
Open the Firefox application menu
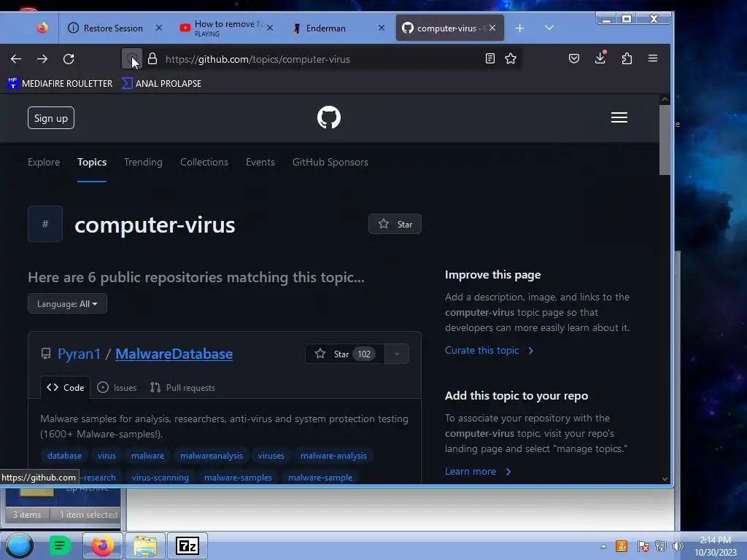pyautogui.click(x=653, y=58)
